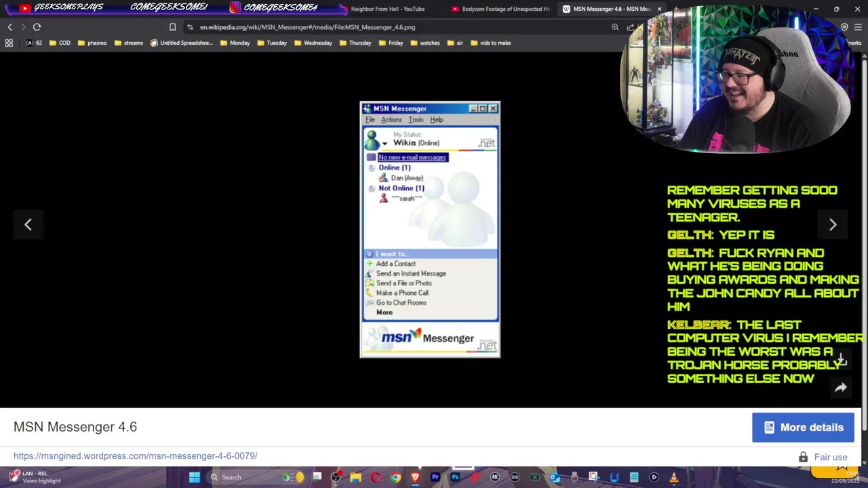Viewport: 868px width, 488px height.
Task: Open Adobe Photoshop from taskbar
Action: [x=455, y=477]
